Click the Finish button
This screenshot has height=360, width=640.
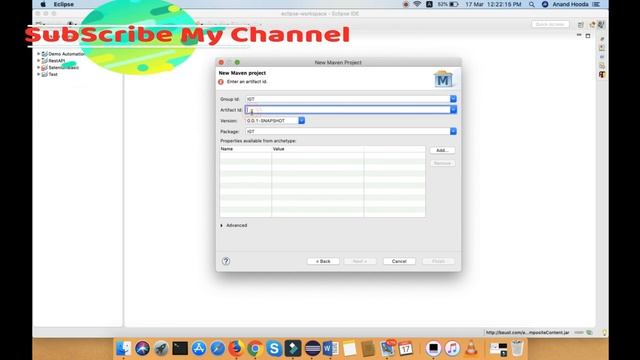pos(438,261)
